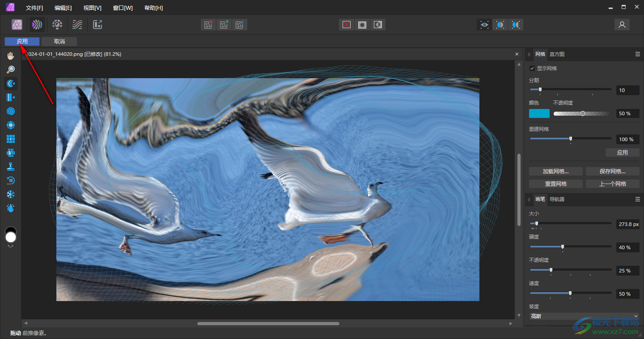Viewport: 644px width, 339px height.
Task: Toggle the eye preview view mode
Action: point(484,25)
